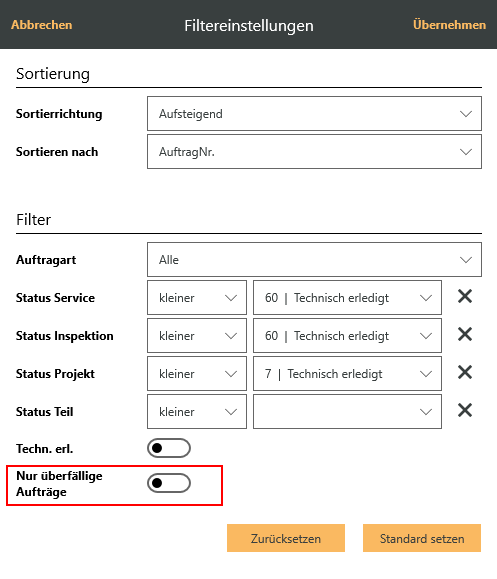This screenshot has width=497, height=579.
Task: Open Status Projekt kleiner operator dropdown
Action: 197,374
